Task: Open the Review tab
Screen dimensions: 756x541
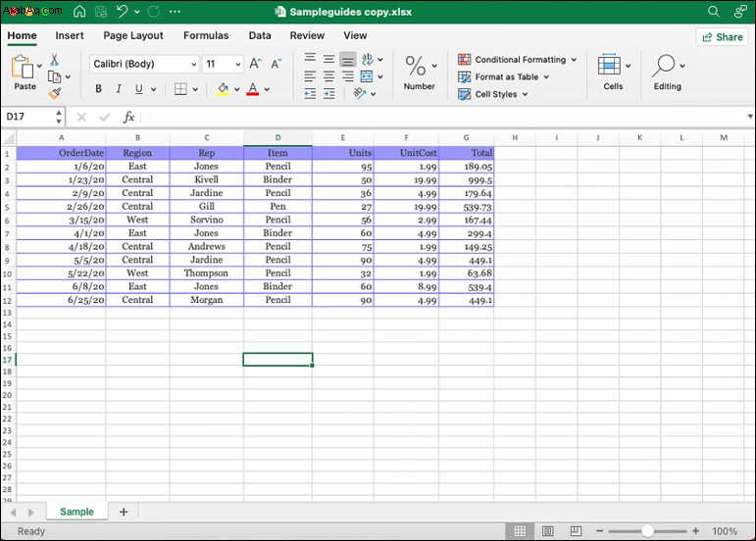Action: click(307, 35)
